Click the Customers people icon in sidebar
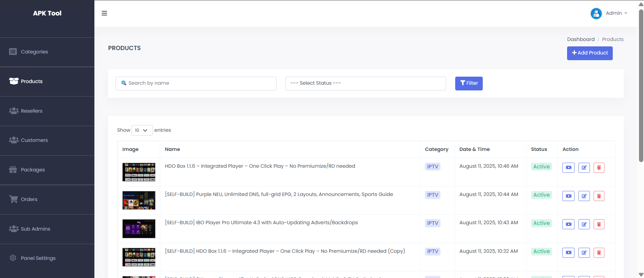 tap(14, 140)
